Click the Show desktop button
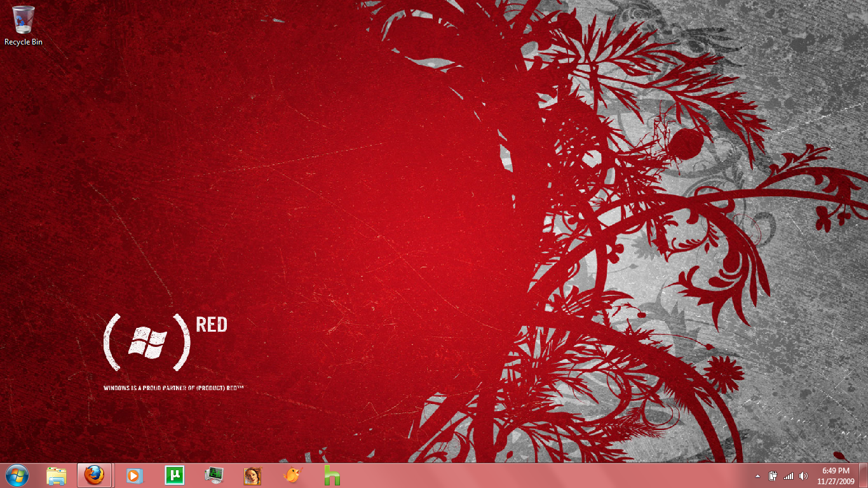The height and width of the screenshot is (488, 868). coord(864,475)
